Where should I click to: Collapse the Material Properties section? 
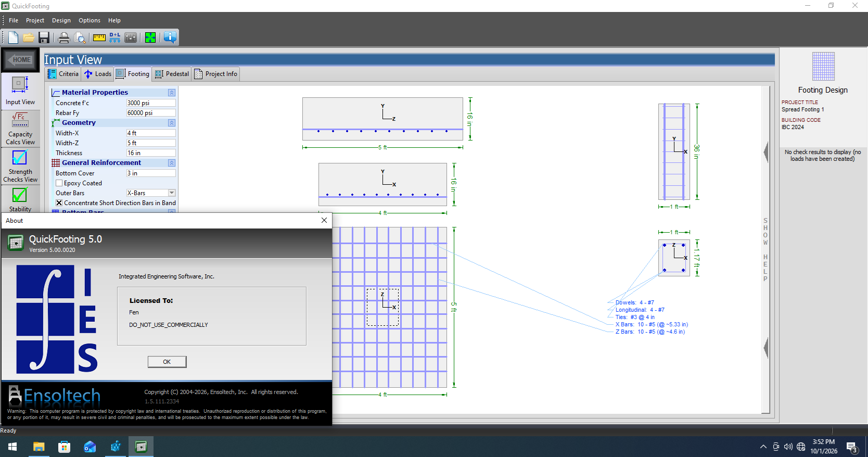pyautogui.click(x=172, y=93)
